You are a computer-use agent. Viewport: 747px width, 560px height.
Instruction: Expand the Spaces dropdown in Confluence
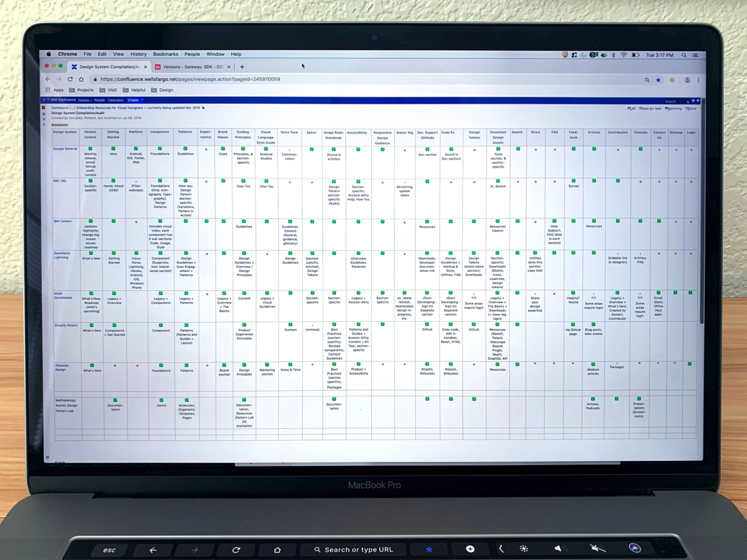point(84,100)
